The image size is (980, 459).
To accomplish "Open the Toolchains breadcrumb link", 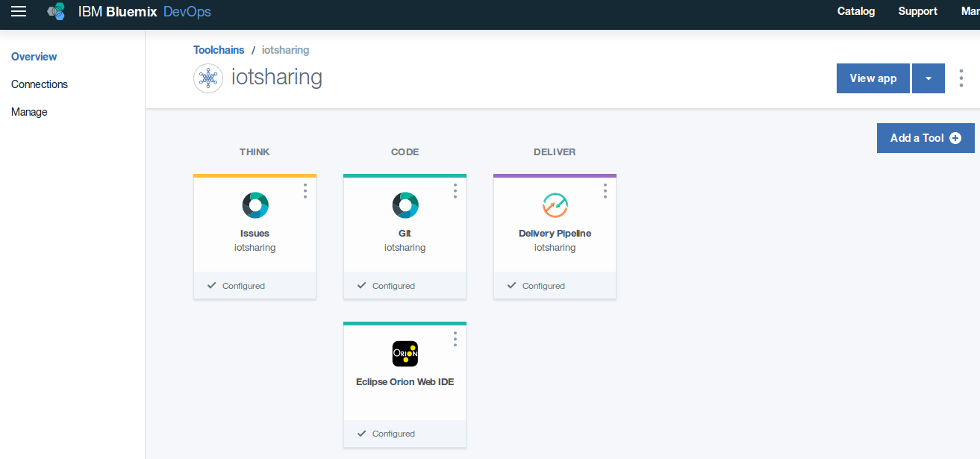I will (x=218, y=49).
